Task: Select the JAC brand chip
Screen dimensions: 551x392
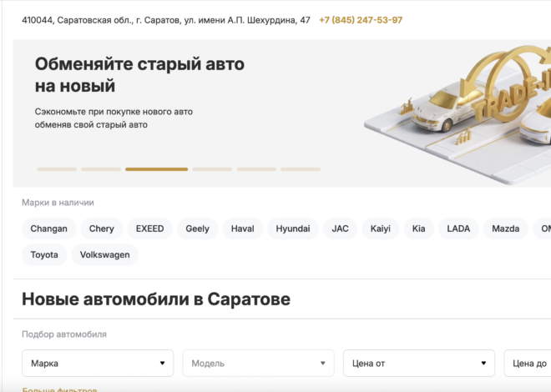Action: click(x=340, y=229)
